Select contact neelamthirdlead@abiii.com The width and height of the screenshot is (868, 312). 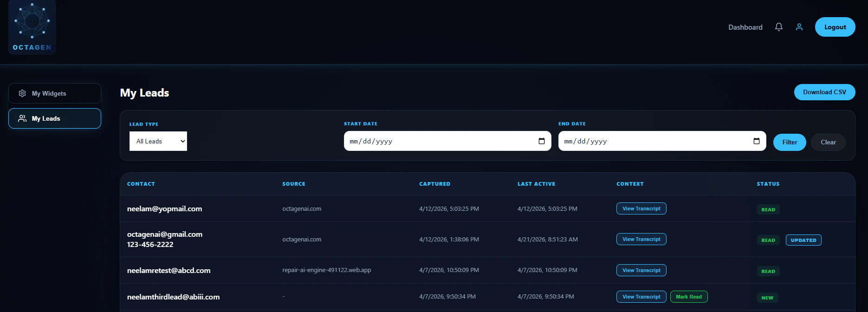173,297
